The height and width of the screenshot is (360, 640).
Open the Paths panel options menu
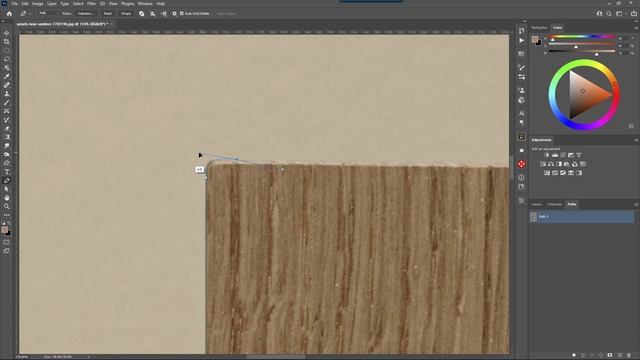[x=636, y=204]
